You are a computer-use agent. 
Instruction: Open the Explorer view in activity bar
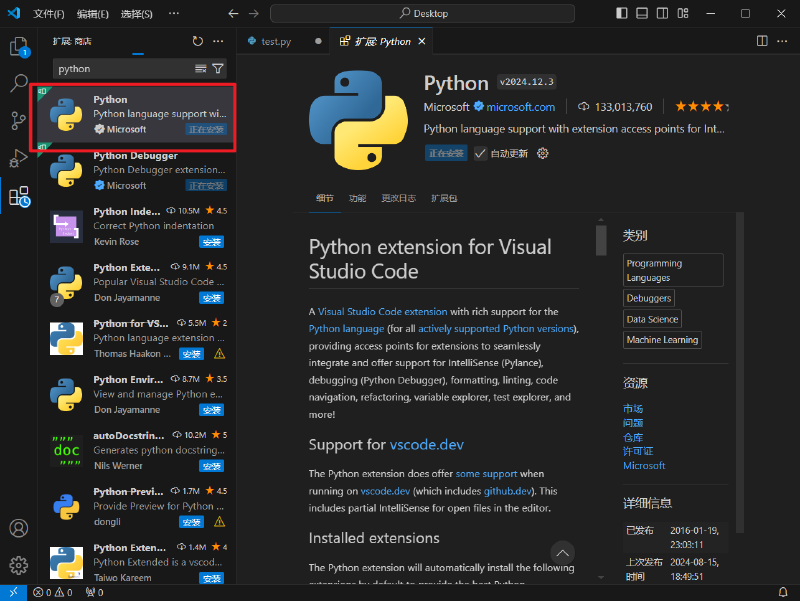(x=19, y=46)
